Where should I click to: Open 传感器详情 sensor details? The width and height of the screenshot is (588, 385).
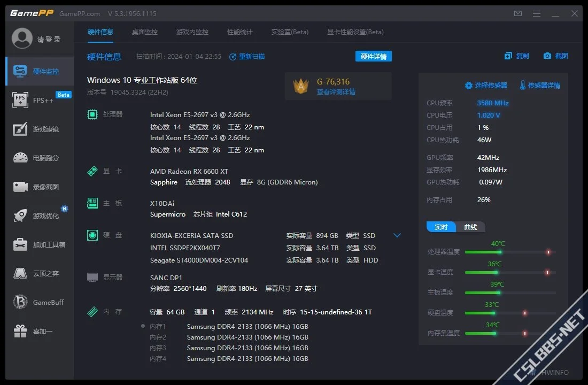coord(540,86)
